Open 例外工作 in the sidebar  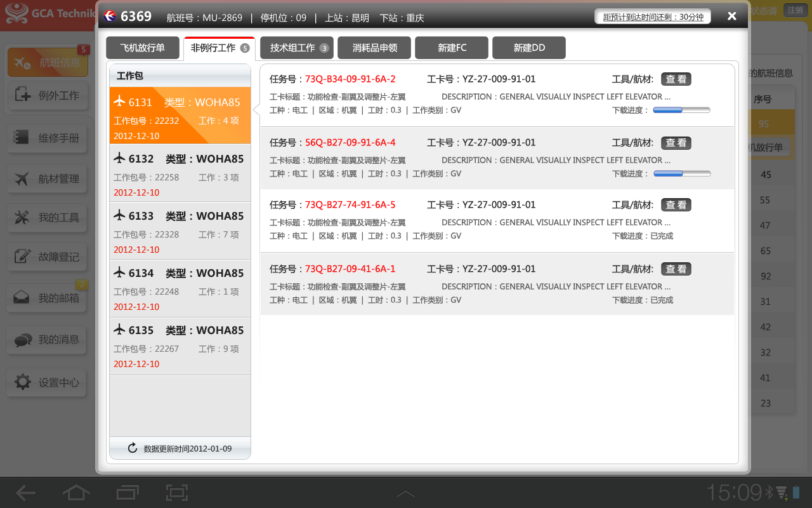tap(48, 95)
